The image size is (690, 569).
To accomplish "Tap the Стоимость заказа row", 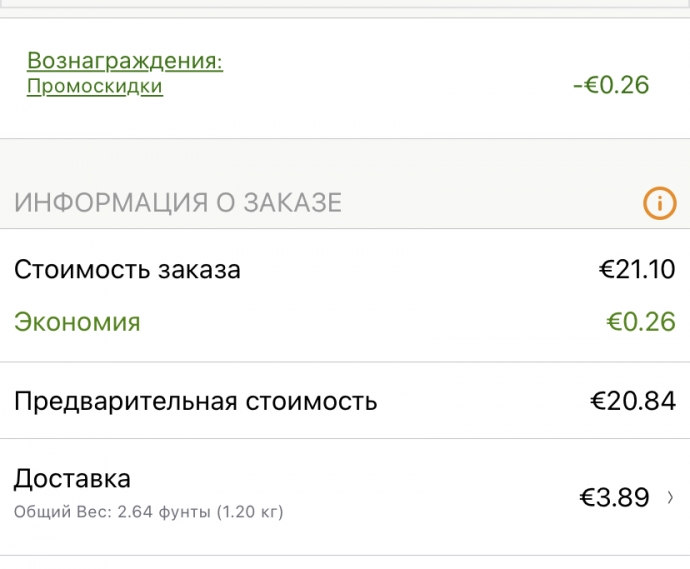I will coord(345,269).
